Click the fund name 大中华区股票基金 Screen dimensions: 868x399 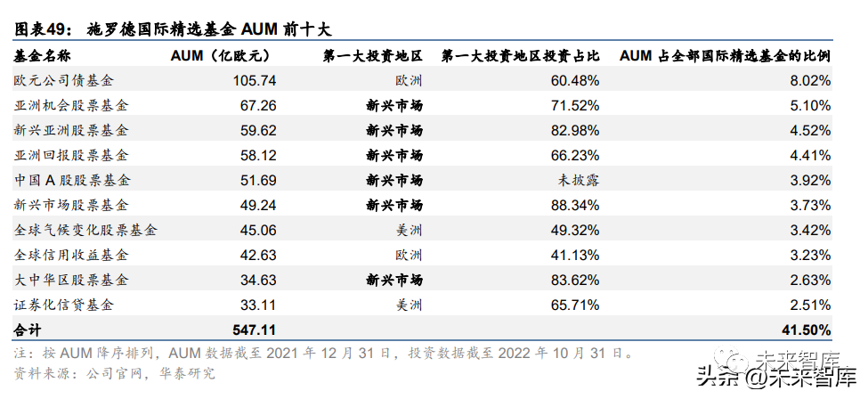point(71,280)
